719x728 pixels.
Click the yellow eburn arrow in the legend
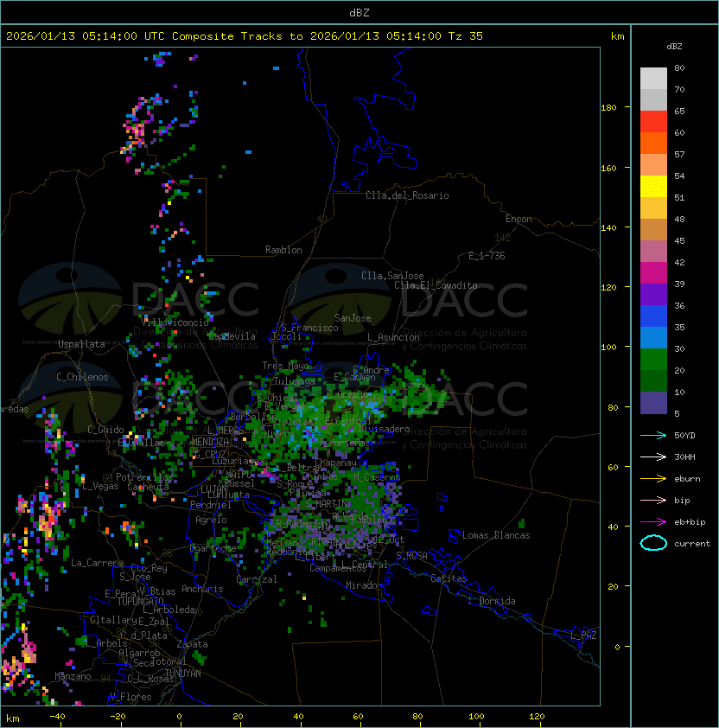point(653,479)
